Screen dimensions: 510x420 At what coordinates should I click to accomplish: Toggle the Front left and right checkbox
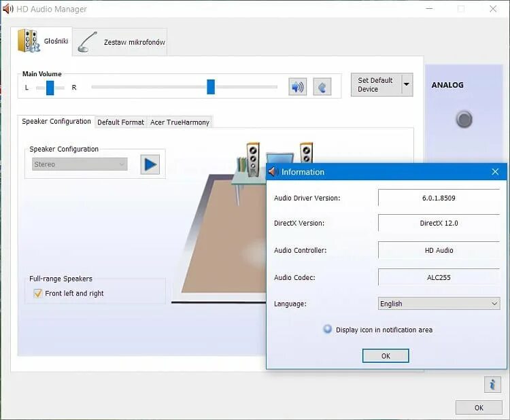pos(37,293)
